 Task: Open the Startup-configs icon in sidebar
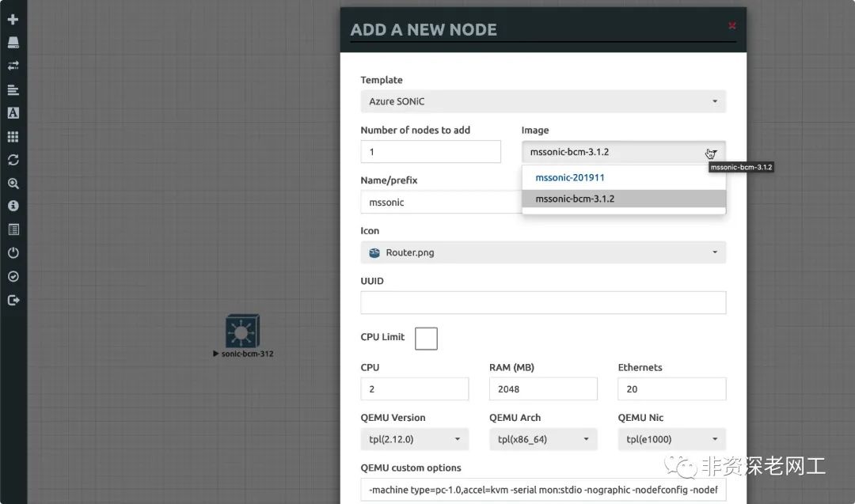click(13, 90)
